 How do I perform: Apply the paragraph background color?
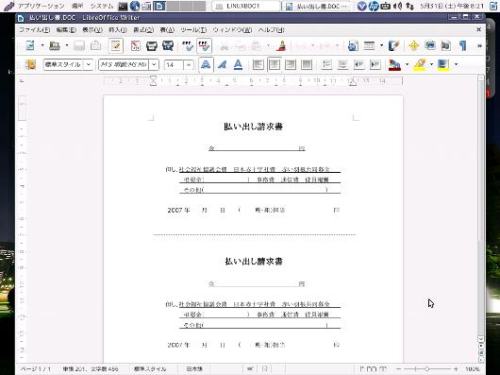[x=443, y=64]
